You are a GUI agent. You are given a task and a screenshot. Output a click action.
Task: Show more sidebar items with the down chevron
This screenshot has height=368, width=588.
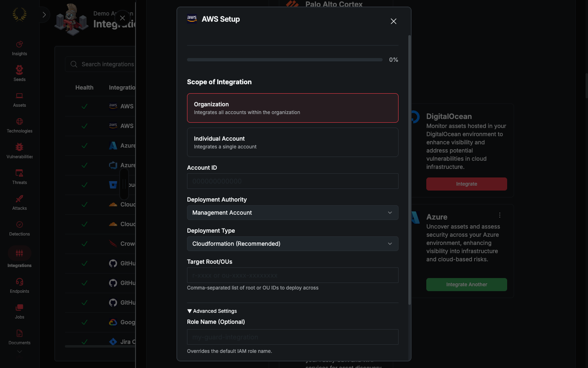pos(19,352)
